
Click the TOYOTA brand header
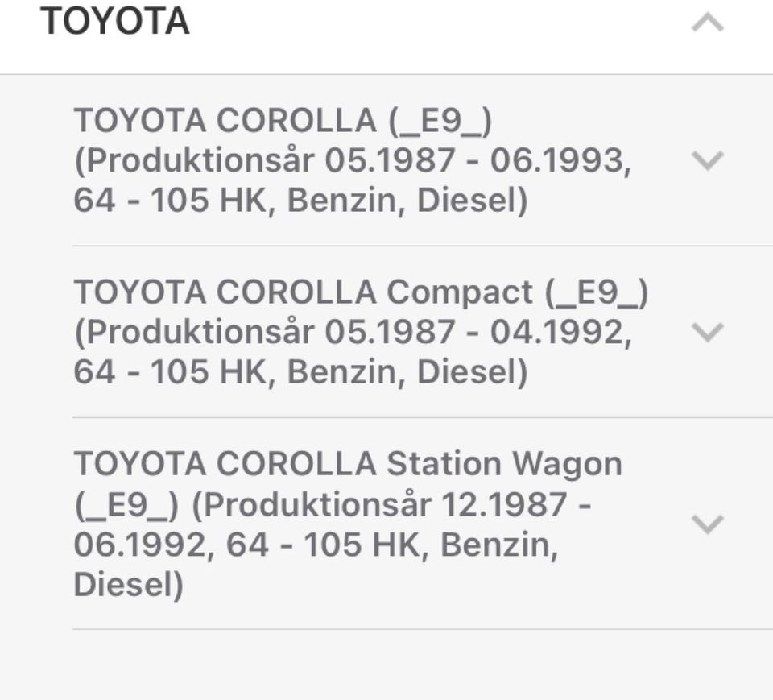[x=115, y=22]
